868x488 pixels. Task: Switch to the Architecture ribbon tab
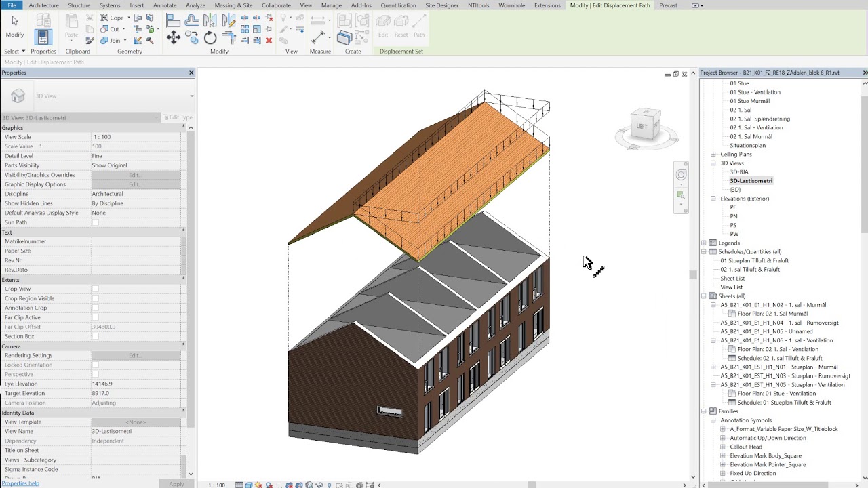click(x=43, y=5)
